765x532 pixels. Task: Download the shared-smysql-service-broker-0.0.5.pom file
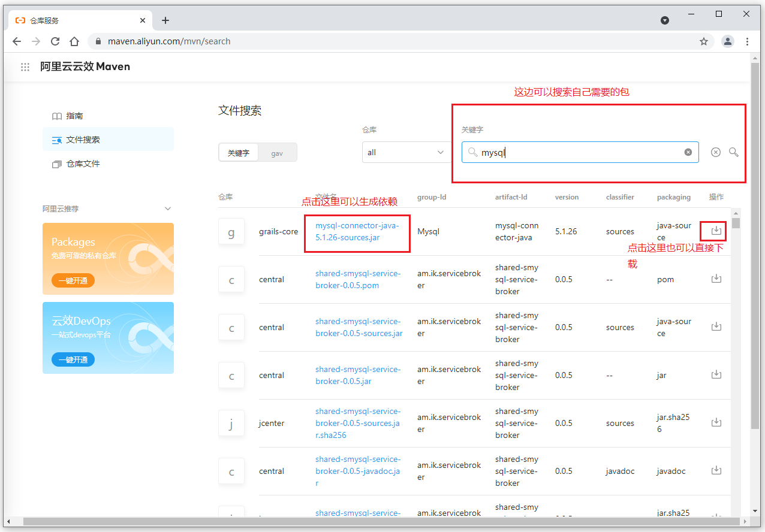coord(716,279)
